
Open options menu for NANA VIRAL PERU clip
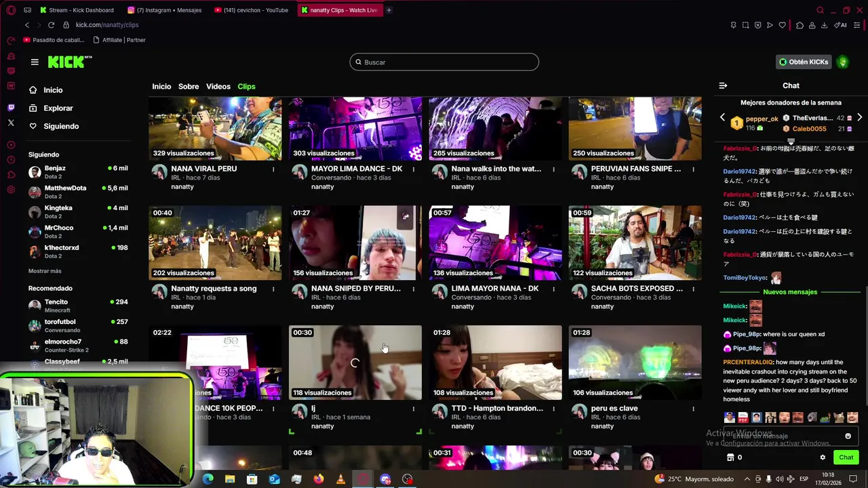pos(273,169)
